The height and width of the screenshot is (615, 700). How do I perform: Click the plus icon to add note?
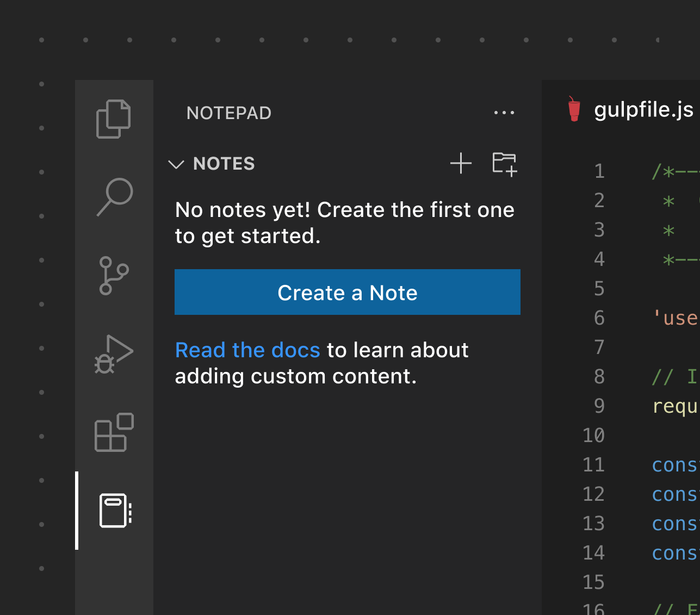461,163
